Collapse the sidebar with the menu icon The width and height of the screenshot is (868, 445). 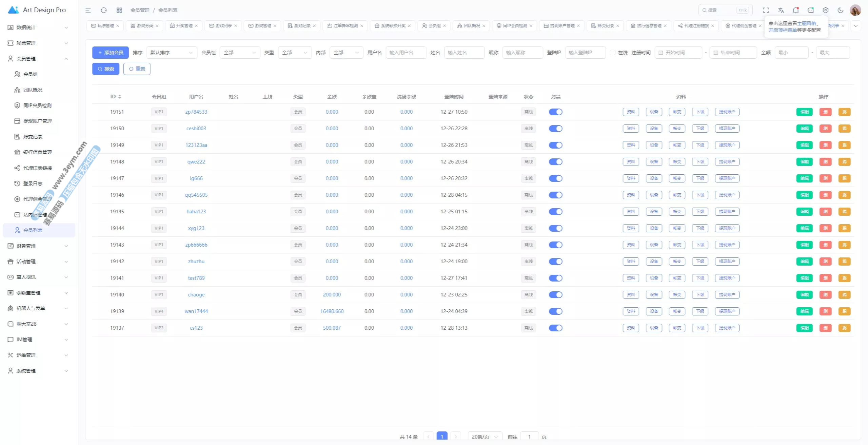pos(88,10)
